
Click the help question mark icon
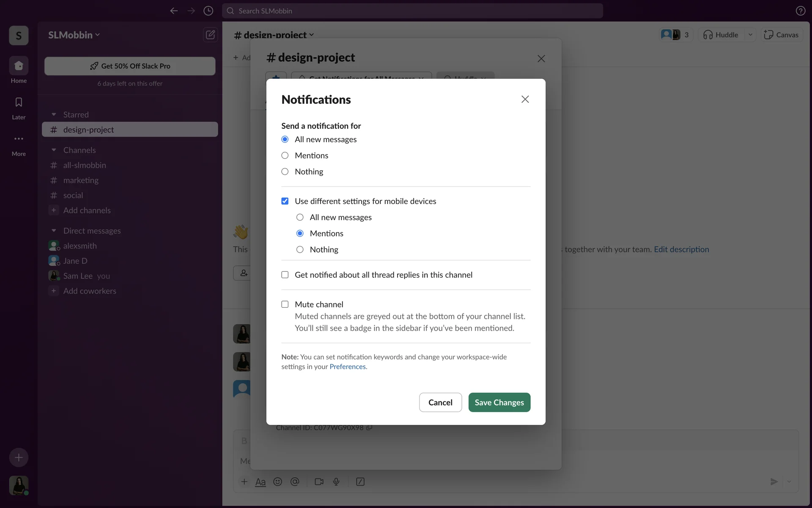[x=800, y=11]
